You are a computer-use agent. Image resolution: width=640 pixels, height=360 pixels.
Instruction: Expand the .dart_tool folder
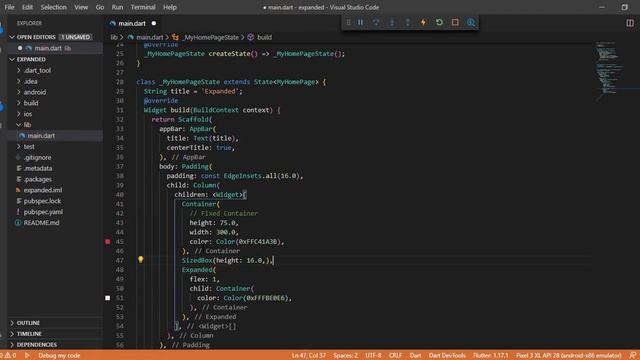tap(37, 71)
